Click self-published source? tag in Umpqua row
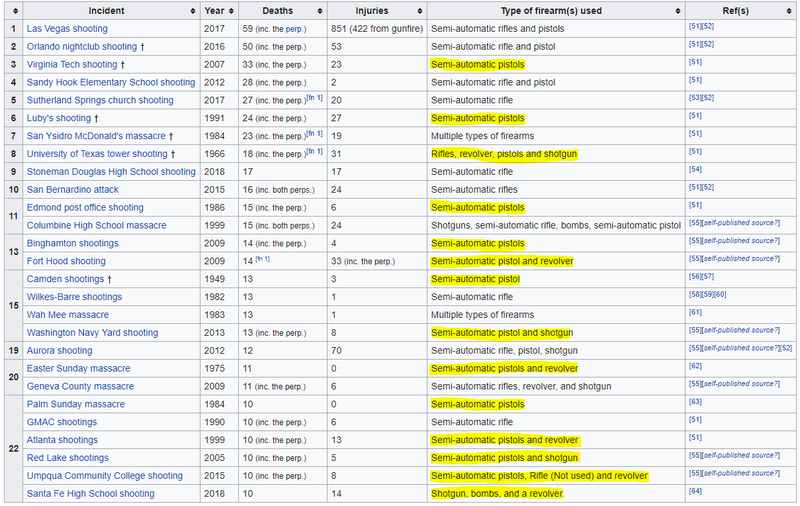 pyautogui.click(x=741, y=473)
